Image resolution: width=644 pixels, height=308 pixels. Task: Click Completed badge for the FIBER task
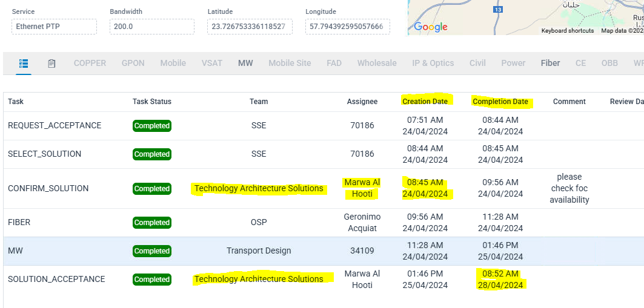pyautogui.click(x=152, y=223)
